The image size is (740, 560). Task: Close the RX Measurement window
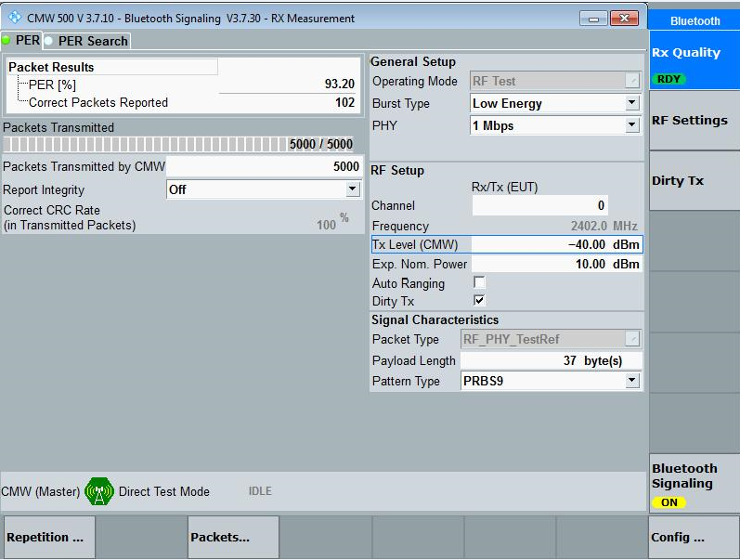624,19
